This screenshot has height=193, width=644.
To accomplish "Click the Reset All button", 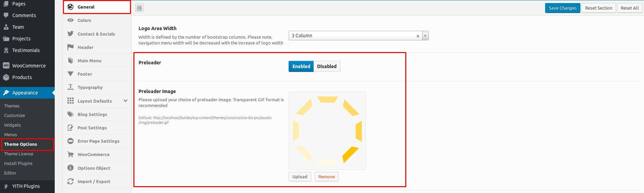I will 630,8.
